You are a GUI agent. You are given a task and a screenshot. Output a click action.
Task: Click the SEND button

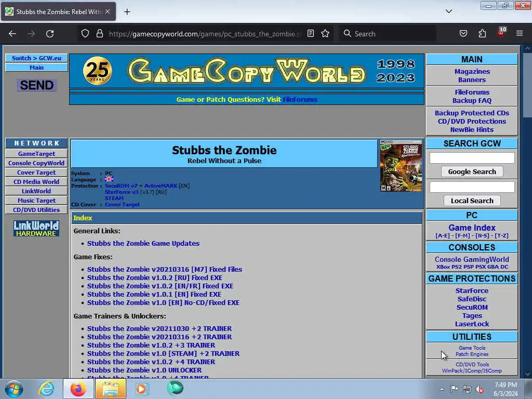(37, 85)
